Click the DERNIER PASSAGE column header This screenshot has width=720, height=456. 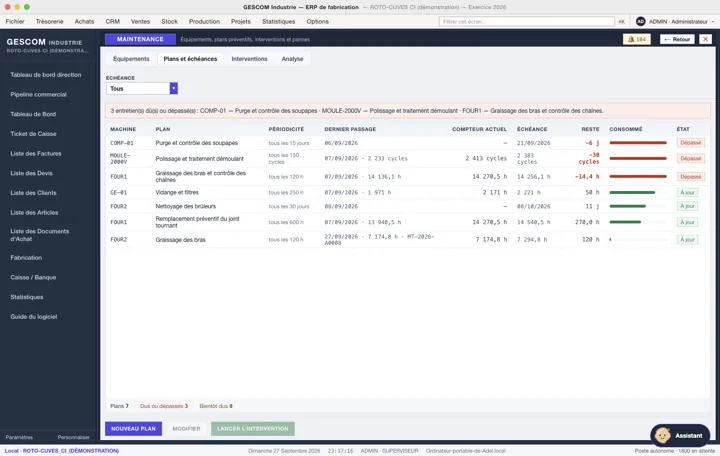[x=350, y=129]
